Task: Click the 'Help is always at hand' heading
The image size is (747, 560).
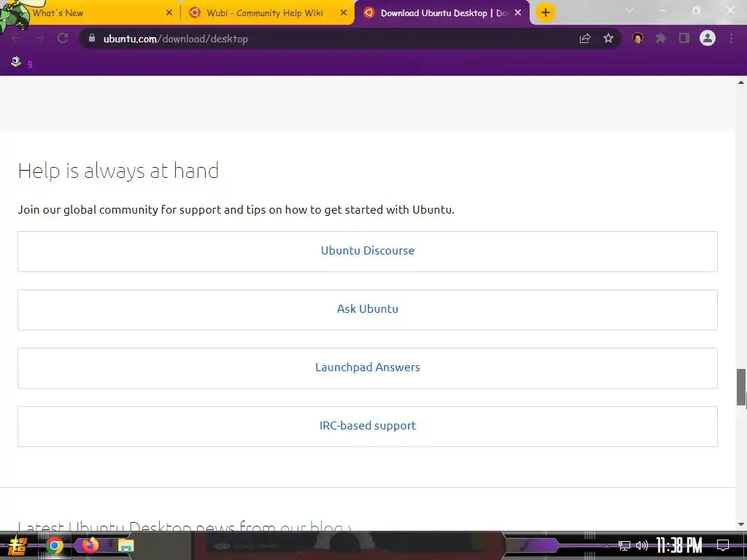Action: (x=118, y=171)
